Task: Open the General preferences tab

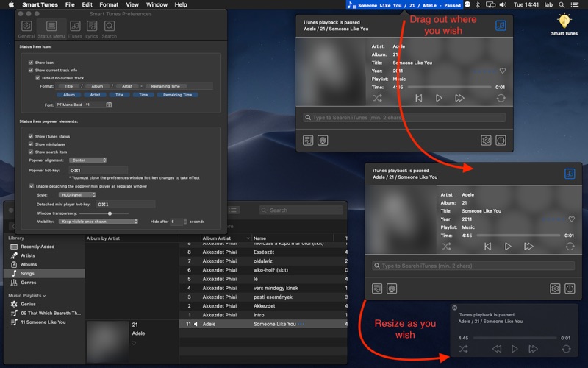Action: coord(26,29)
